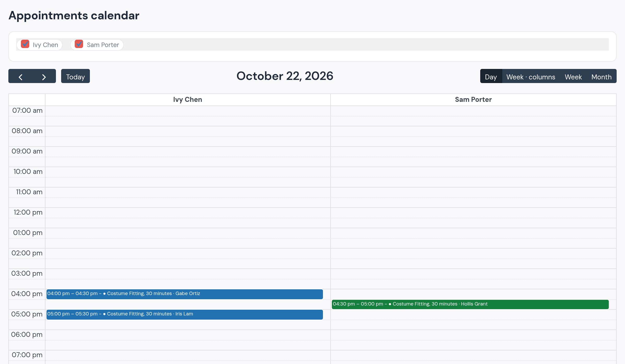The height and width of the screenshot is (364, 625).
Task: Click the 11:00 am time label
Action: 29,192
